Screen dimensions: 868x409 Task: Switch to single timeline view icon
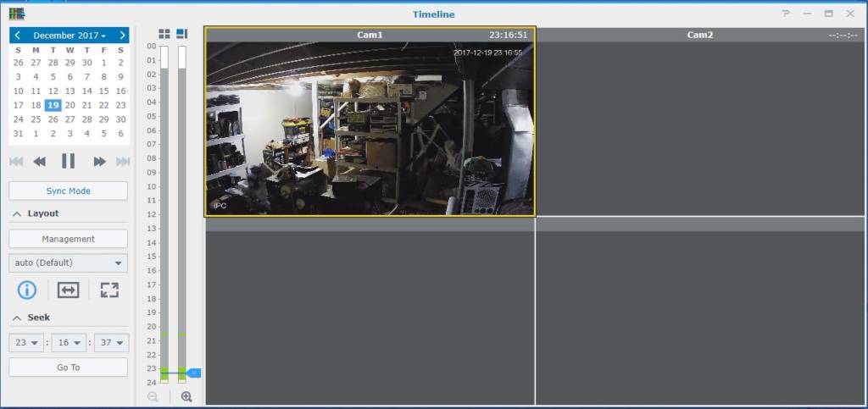pyautogui.click(x=182, y=34)
